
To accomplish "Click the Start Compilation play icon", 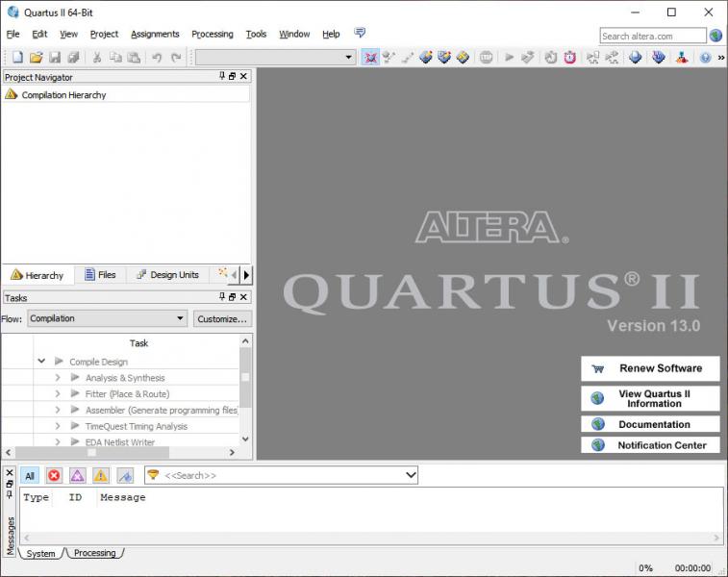I will tap(510, 58).
